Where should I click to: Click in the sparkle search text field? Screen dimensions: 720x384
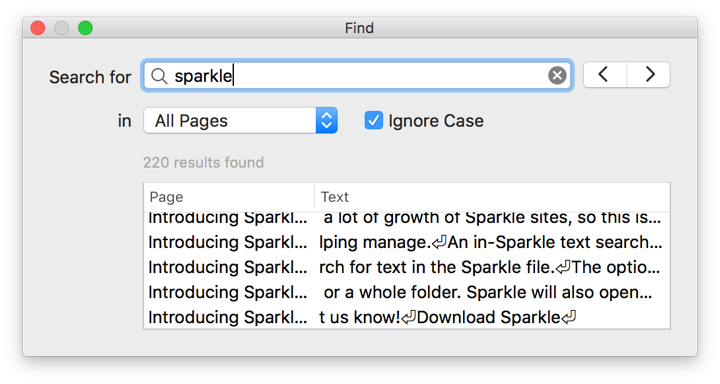tap(357, 76)
